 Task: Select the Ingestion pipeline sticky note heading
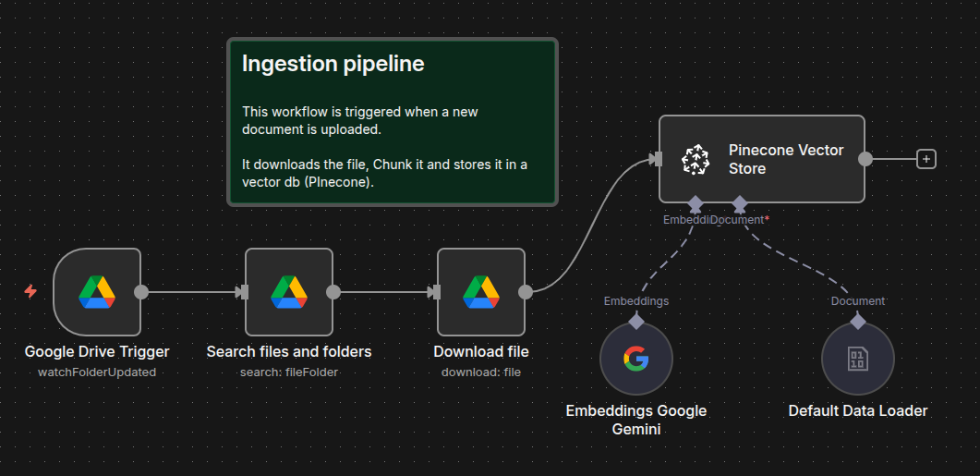333,64
